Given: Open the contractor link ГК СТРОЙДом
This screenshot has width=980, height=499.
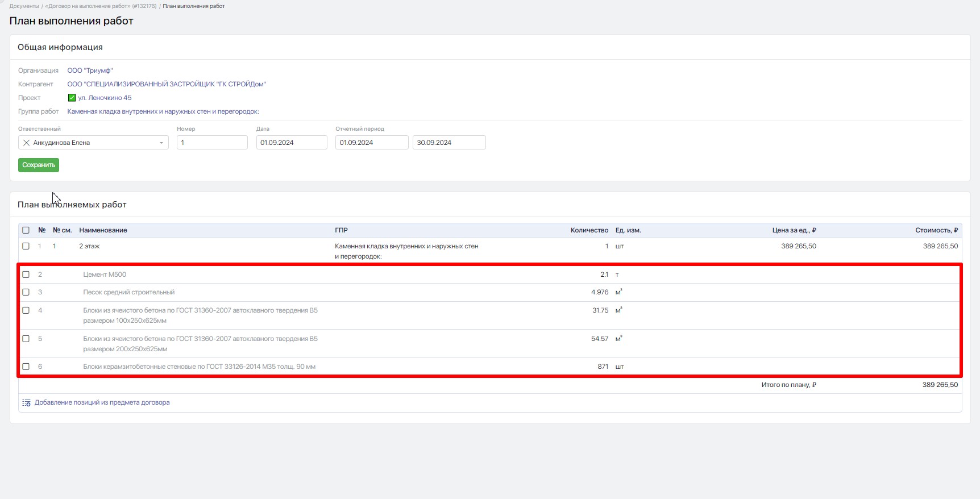Looking at the screenshot, I should (167, 84).
